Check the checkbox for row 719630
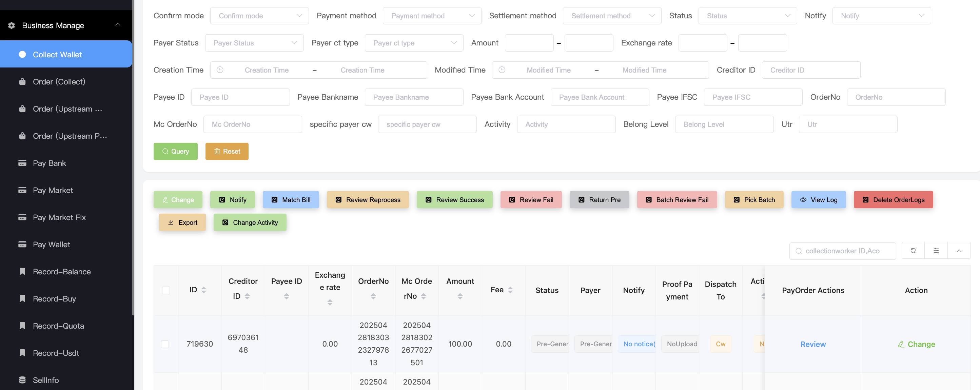This screenshot has height=390, width=980. point(165,344)
